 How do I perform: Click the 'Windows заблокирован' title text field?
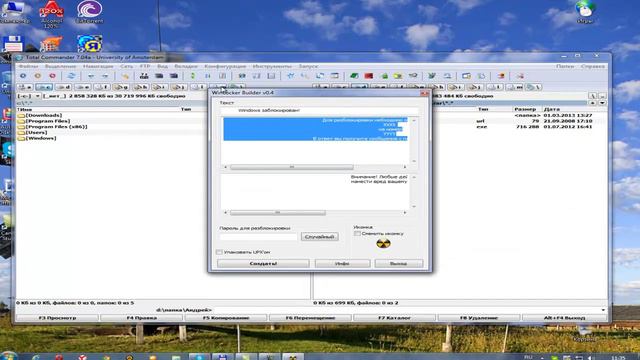319,110
